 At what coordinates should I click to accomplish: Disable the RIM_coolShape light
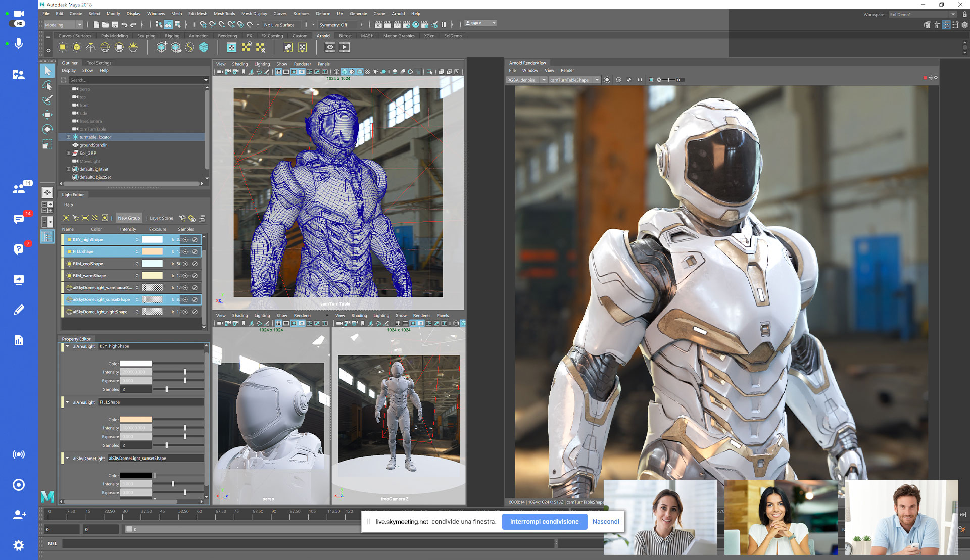tap(195, 264)
